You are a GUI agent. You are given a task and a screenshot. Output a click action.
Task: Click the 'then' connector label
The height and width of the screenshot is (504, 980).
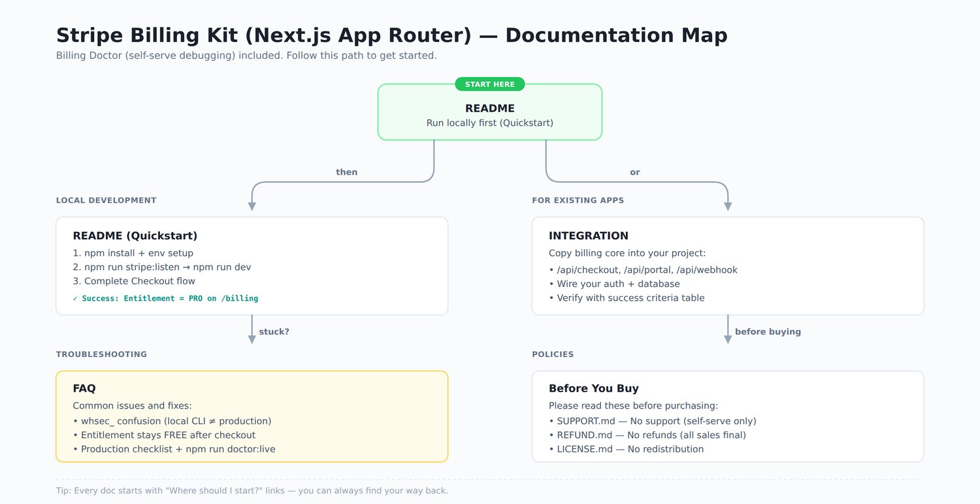346,173
